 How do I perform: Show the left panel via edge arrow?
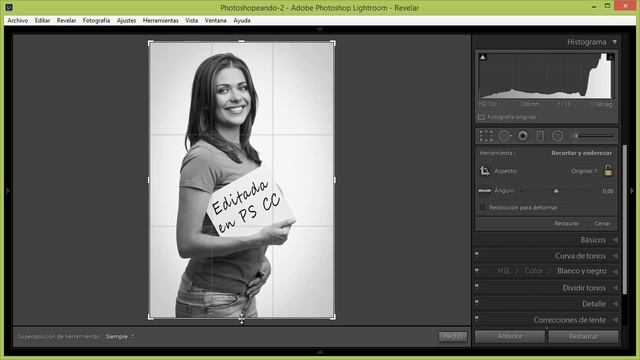pos(7,191)
